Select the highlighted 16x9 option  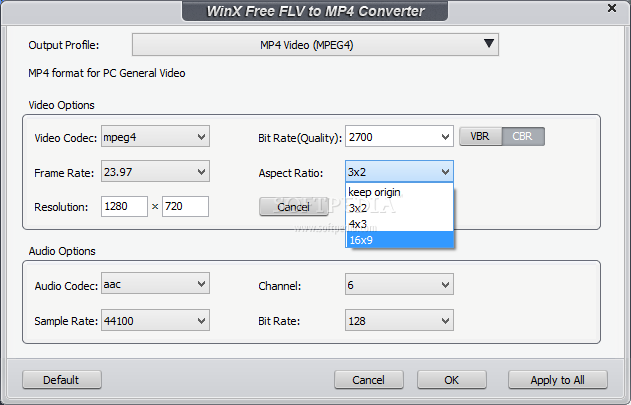click(399, 240)
